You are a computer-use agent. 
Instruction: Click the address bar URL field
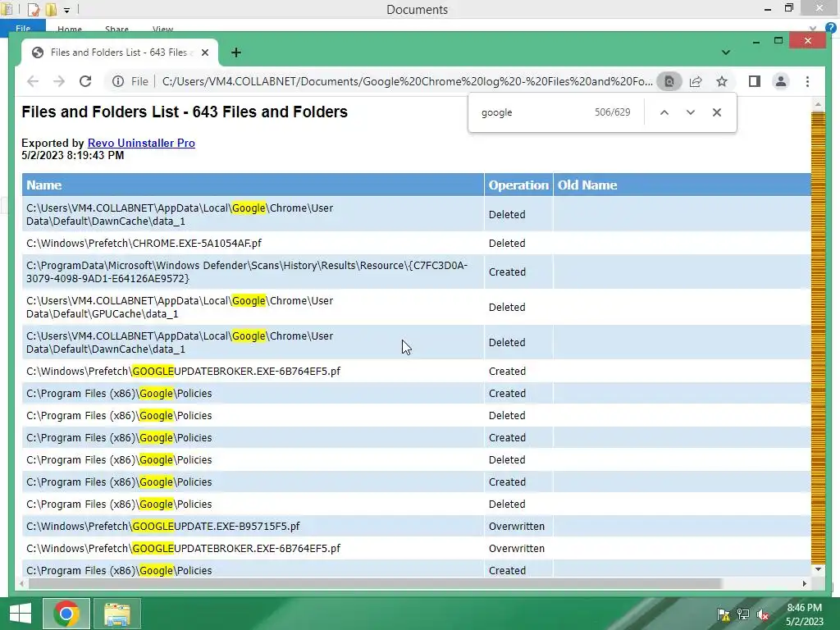click(x=407, y=81)
